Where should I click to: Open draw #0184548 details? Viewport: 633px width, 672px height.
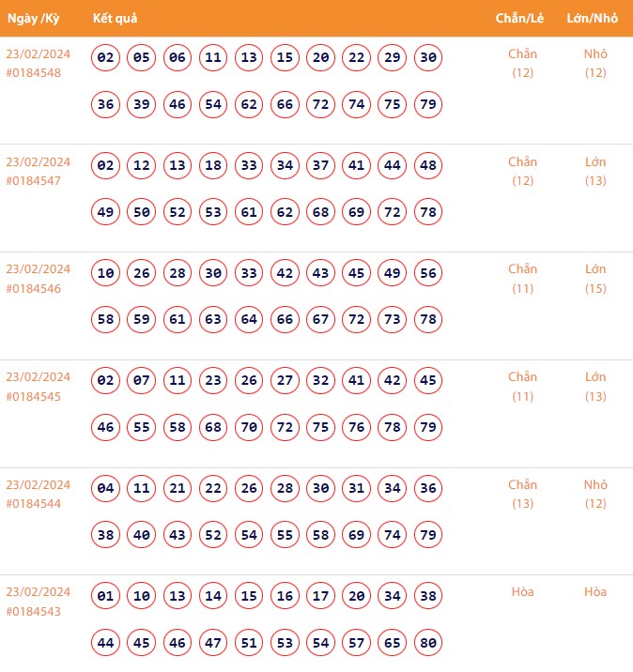point(34,73)
